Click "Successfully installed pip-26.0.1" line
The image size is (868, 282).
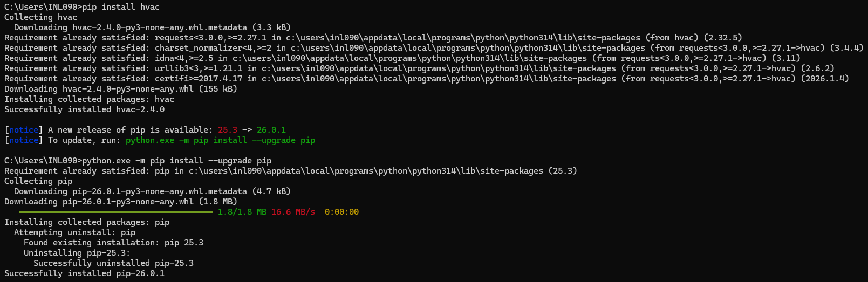[84, 273]
